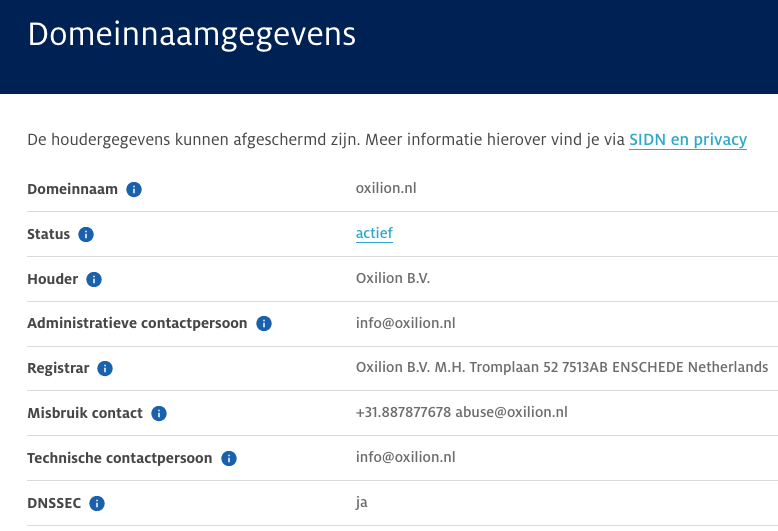Click the registrar address in Enschede
Screen dimensions: 778x531
pos(562,367)
